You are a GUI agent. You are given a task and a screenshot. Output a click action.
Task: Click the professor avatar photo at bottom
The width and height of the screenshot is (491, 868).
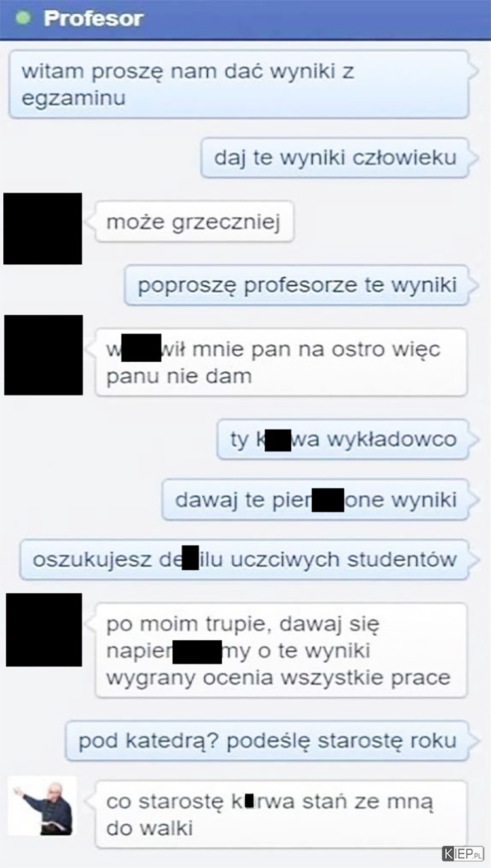[43, 806]
